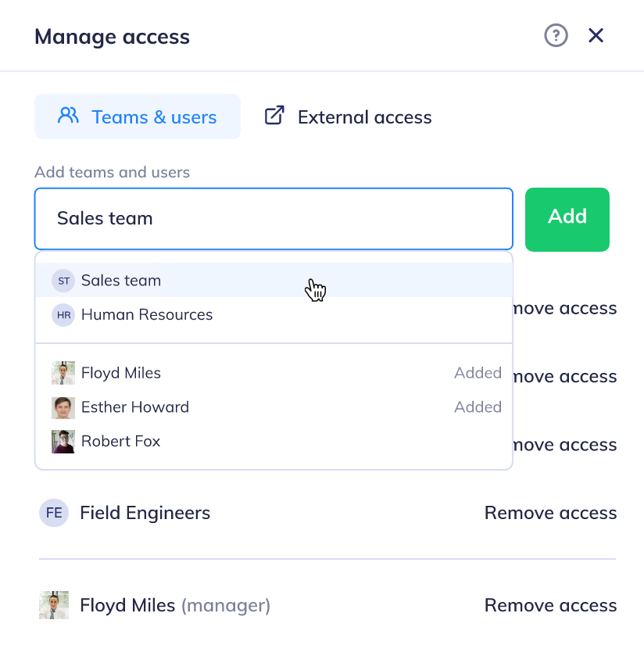Focus the Add teams and users field
Viewport: 644px width, 652px height.
coord(274,219)
